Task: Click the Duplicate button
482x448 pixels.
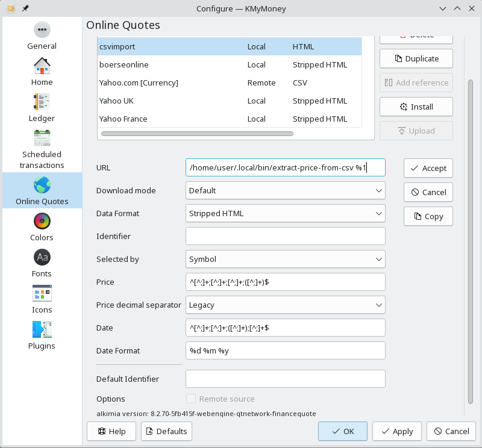Action: click(x=416, y=58)
